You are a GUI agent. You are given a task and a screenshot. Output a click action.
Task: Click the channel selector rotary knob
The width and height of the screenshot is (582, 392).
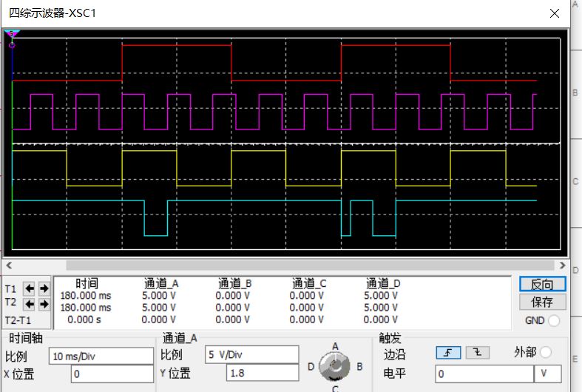click(x=334, y=365)
